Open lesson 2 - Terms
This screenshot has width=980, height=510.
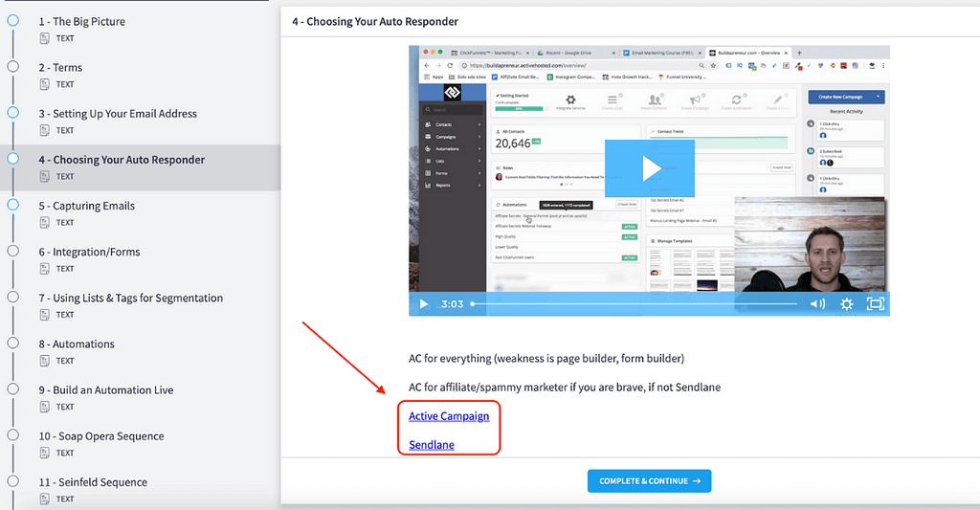coord(60,68)
